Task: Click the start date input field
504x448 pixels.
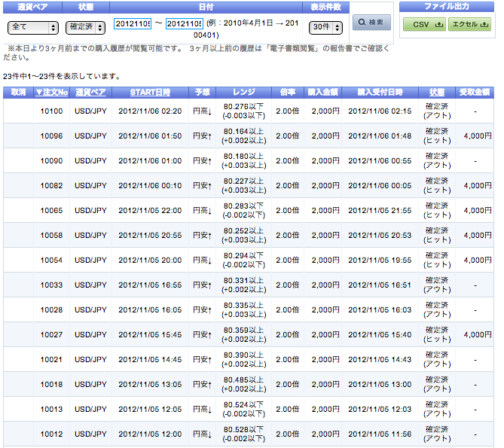Action: (x=133, y=24)
